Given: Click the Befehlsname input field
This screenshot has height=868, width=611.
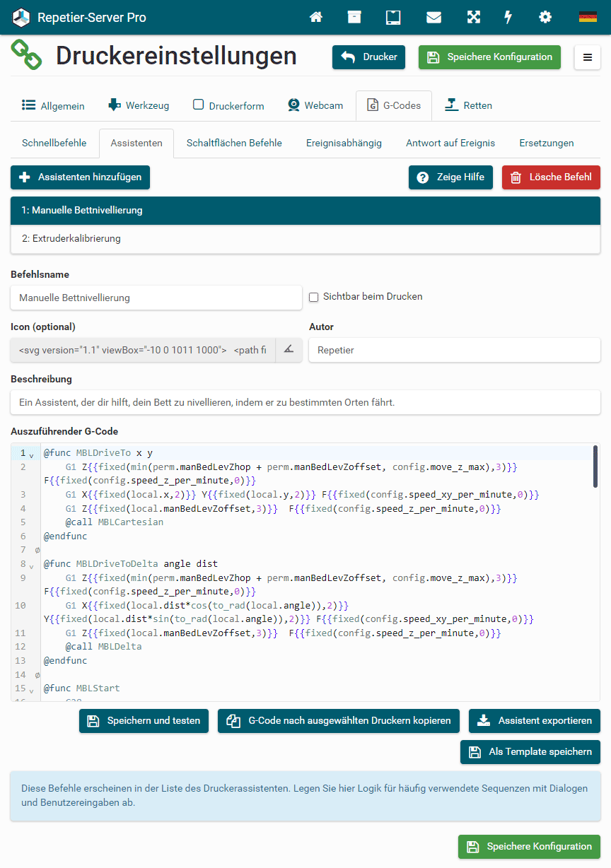Looking at the screenshot, I should click(x=156, y=298).
